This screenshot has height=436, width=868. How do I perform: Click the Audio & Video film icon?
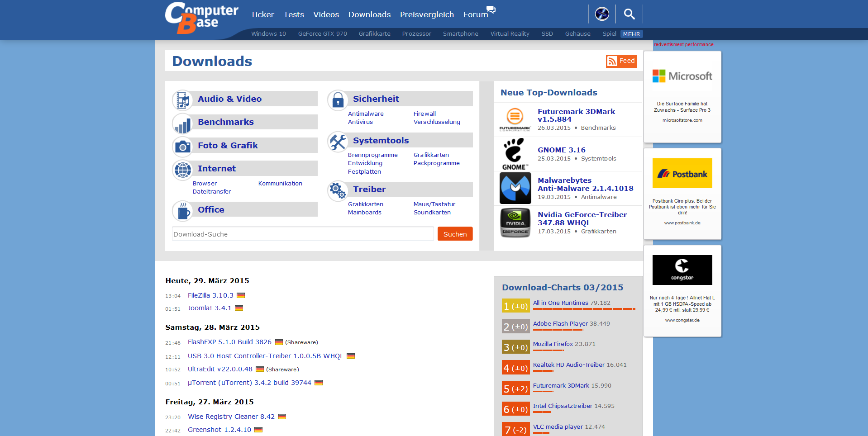(x=182, y=100)
